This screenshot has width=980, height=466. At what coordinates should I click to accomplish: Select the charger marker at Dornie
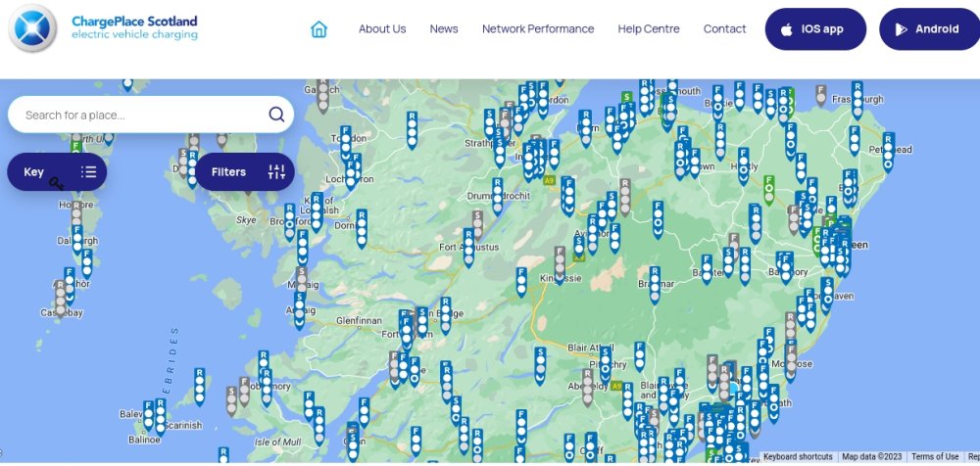pos(362,227)
